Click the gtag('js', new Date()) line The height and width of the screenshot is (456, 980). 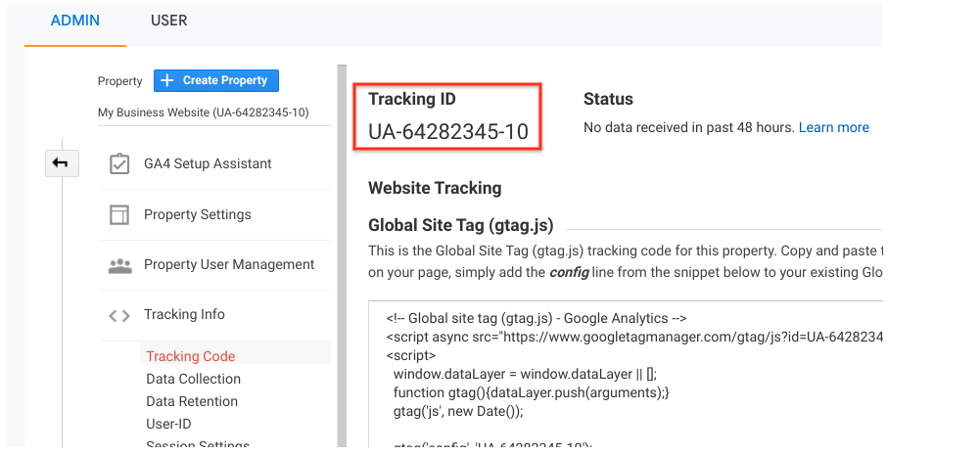pyautogui.click(x=458, y=412)
